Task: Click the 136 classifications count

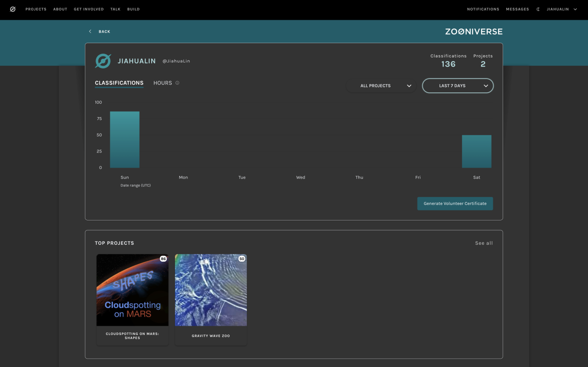Action: [x=448, y=64]
